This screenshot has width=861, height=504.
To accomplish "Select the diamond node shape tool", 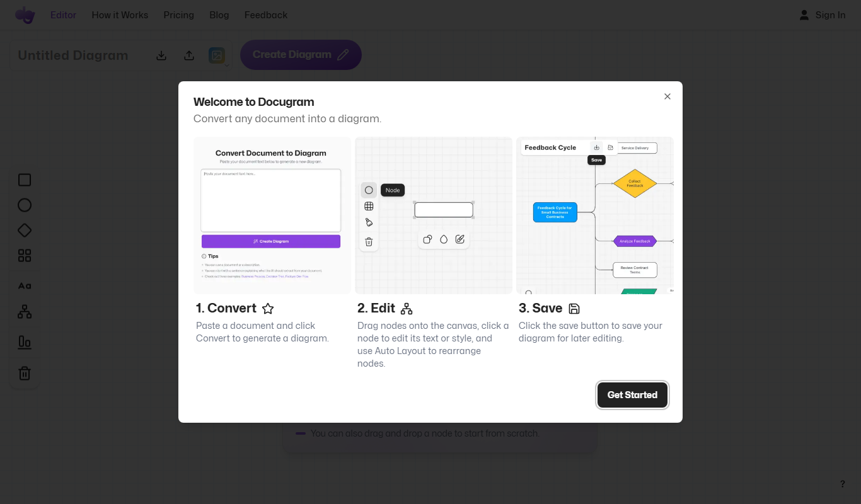I will tap(25, 231).
